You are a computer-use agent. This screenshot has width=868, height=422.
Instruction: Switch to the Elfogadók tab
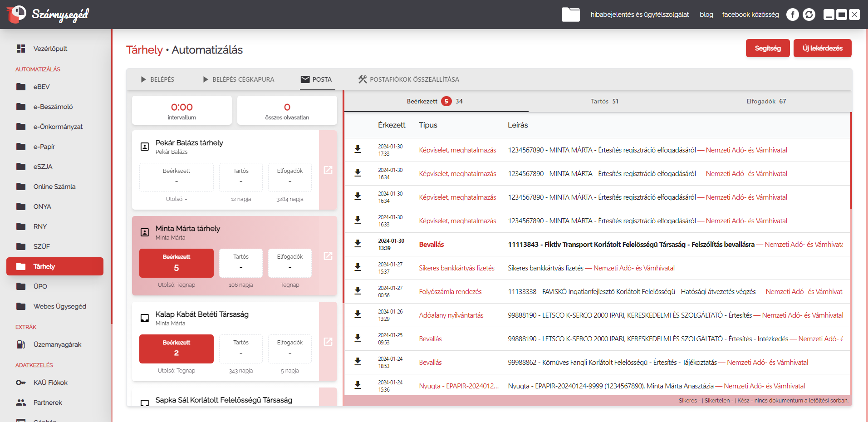pyautogui.click(x=765, y=101)
